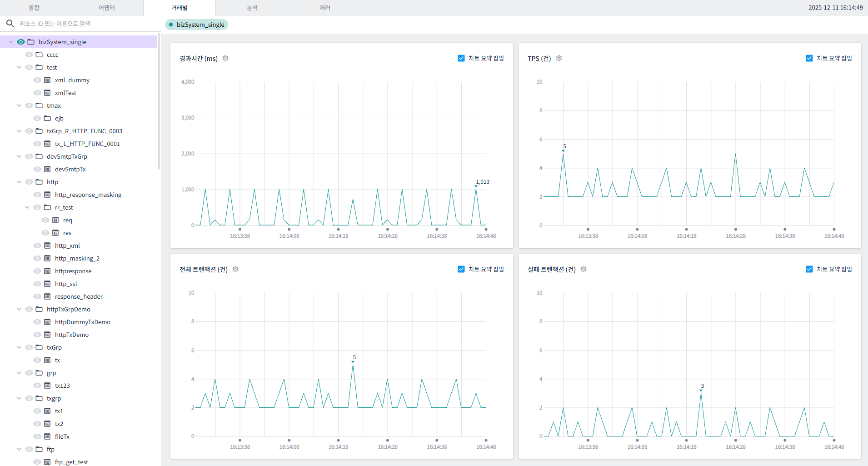Expand the ftp tree node
This screenshot has height=466, width=868.
[19, 449]
